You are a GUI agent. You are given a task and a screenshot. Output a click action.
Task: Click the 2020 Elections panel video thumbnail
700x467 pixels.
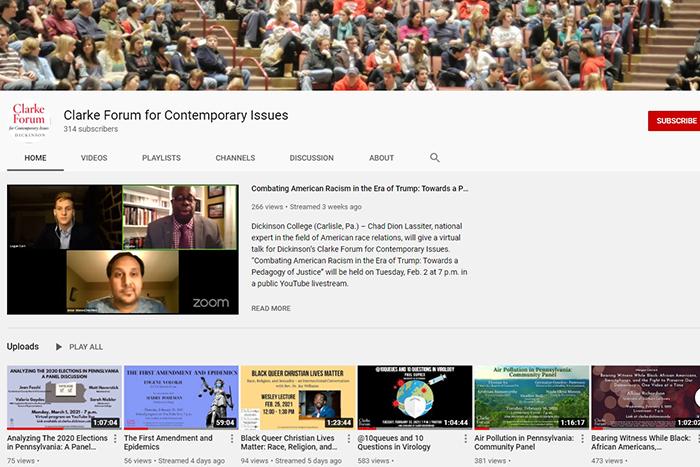[x=64, y=397]
